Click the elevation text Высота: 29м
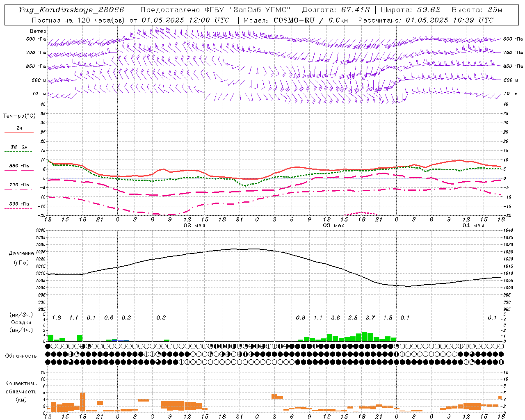The width and height of the screenshot is (525, 420). point(477,10)
